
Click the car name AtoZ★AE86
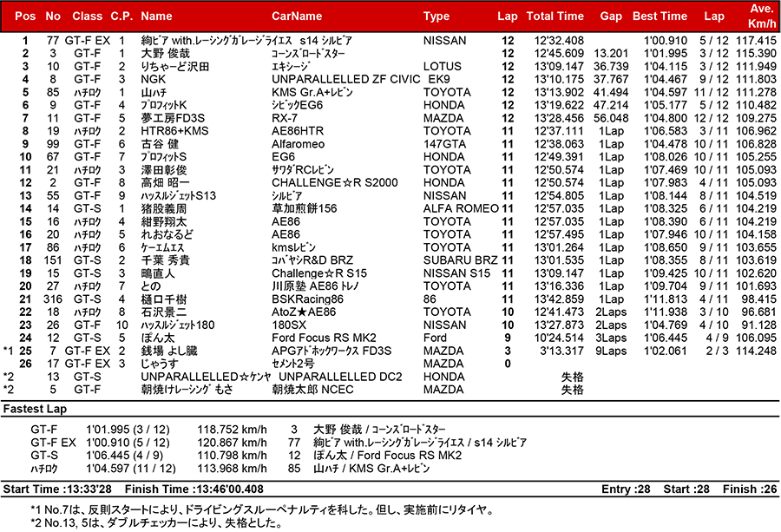coord(304,312)
